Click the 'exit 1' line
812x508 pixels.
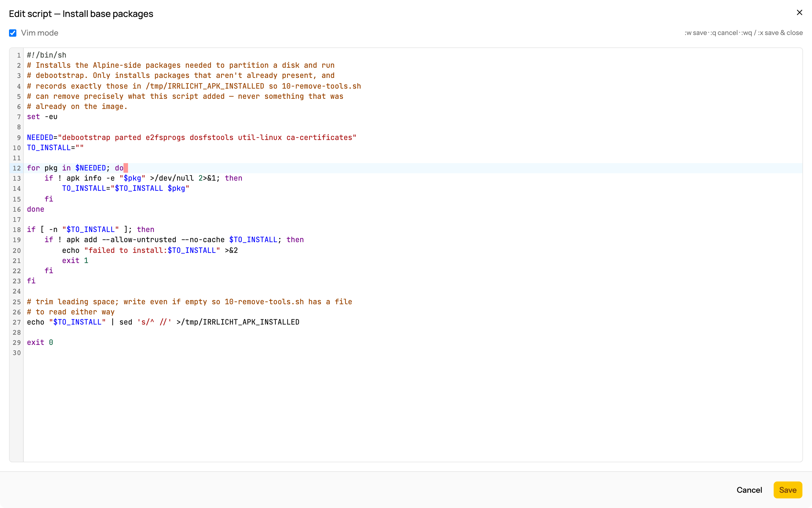tap(75, 260)
